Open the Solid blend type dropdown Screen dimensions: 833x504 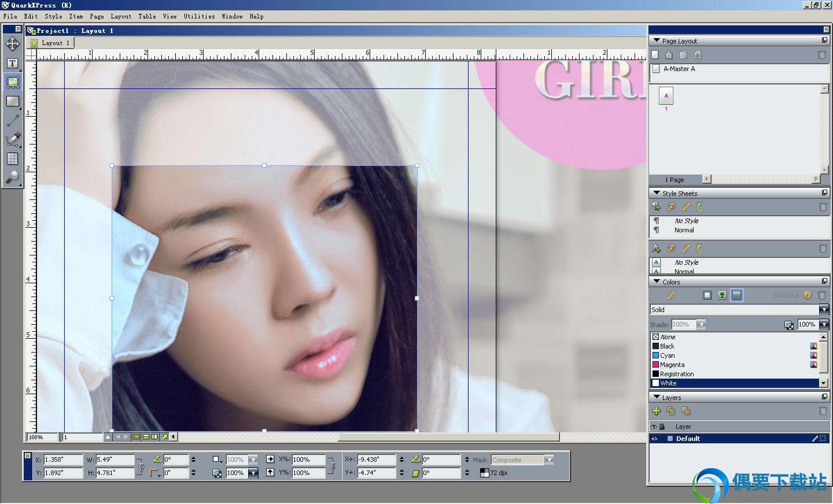click(x=824, y=310)
